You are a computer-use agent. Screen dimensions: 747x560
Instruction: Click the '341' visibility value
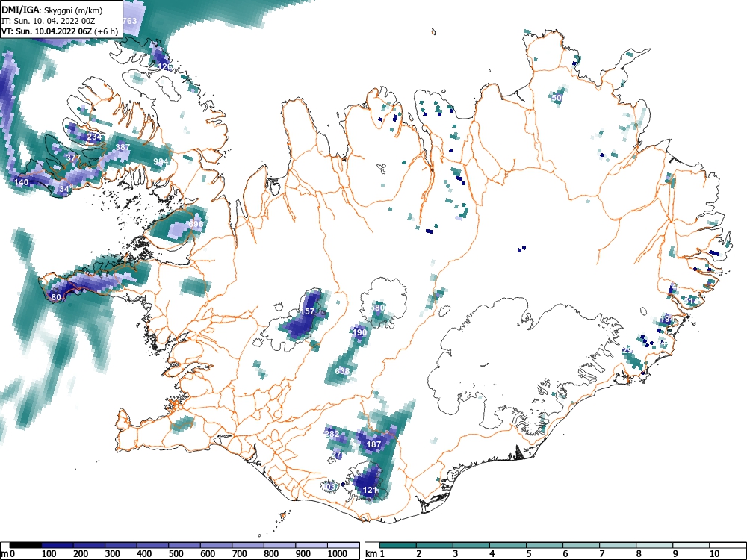[65, 189]
